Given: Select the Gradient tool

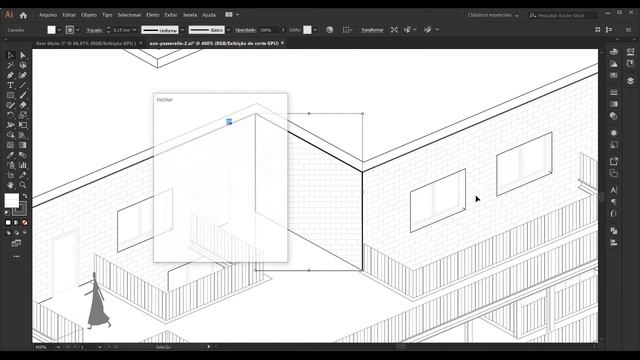Looking at the screenshot, I should click(x=23, y=145).
